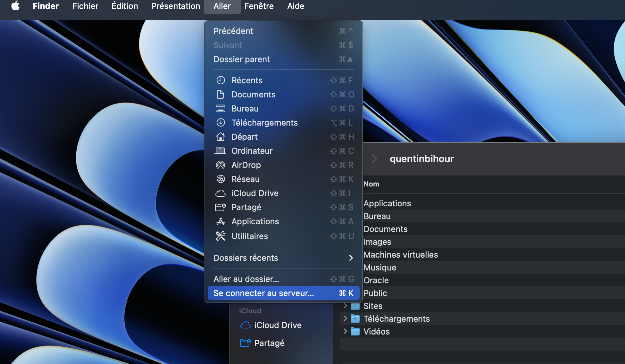Screen dimensions: 625x364
Task: Open the Dossiers récents submenu
Action: pos(283,258)
